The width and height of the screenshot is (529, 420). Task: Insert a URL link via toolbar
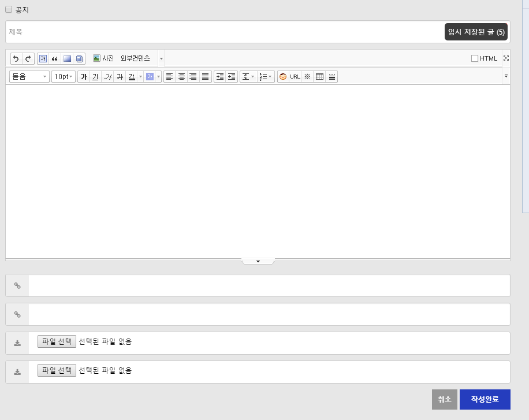(x=295, y=77)
